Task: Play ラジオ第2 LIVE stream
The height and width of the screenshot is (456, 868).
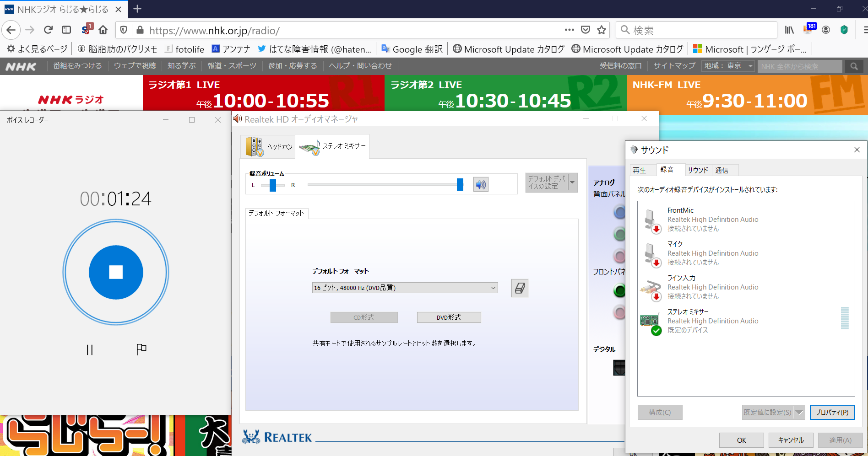Action: (505, 93)
